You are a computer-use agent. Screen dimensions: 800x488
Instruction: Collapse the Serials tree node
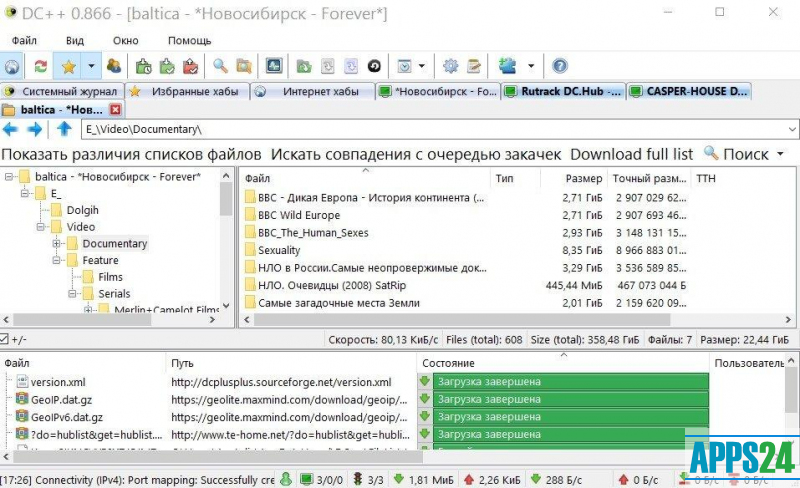[72, 294]
